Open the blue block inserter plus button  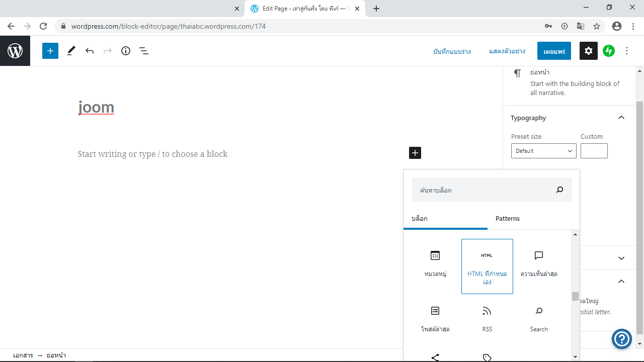50,51
